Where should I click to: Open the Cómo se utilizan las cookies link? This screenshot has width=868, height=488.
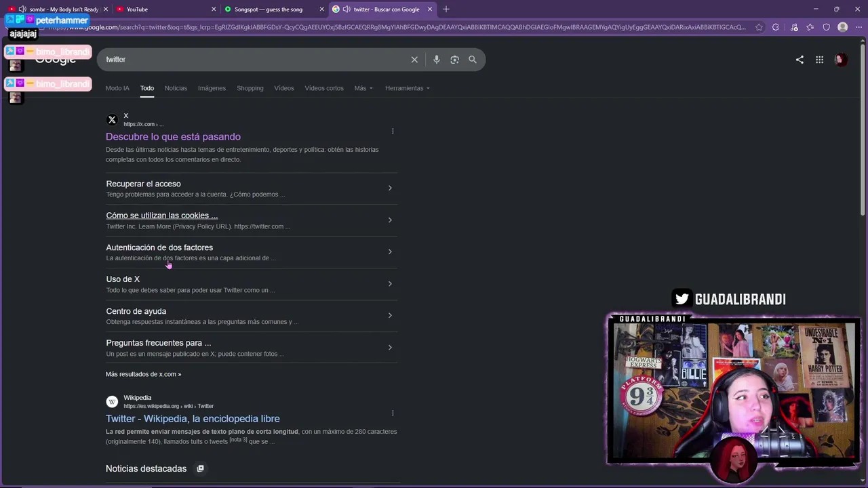[161, 216]
